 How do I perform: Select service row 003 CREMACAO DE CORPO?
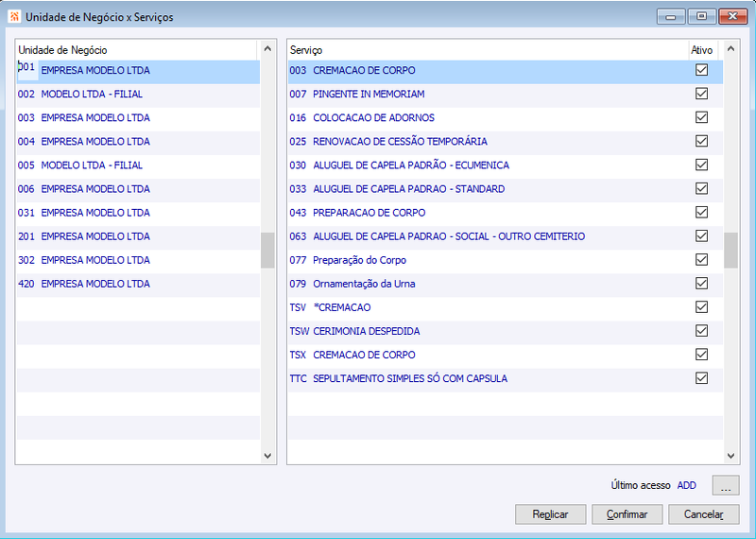[506, 72]
